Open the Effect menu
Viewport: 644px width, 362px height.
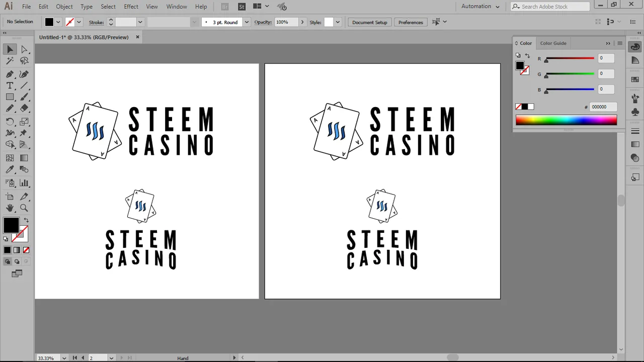pos(131,7)
